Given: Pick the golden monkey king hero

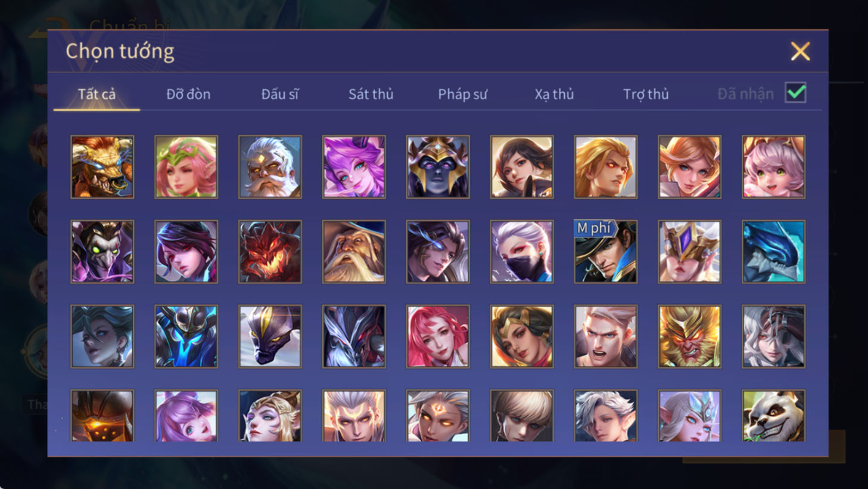Looking at the screenshot, I should coord(689,336).
